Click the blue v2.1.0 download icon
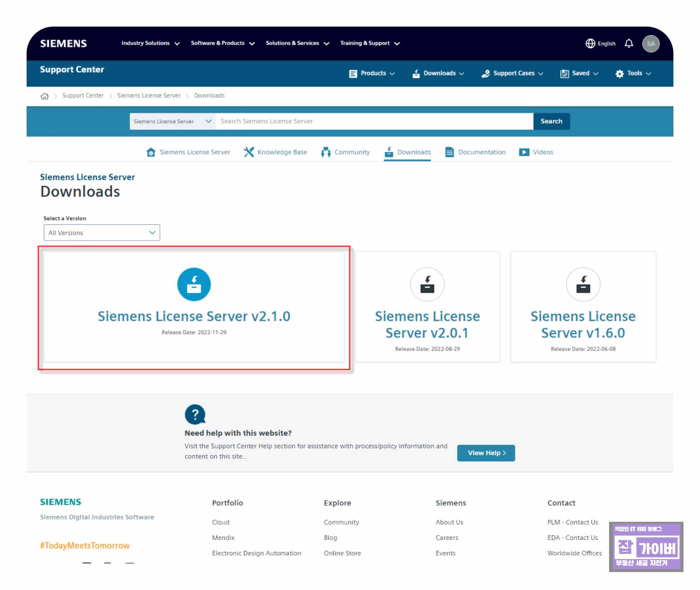 pos(194,284)
